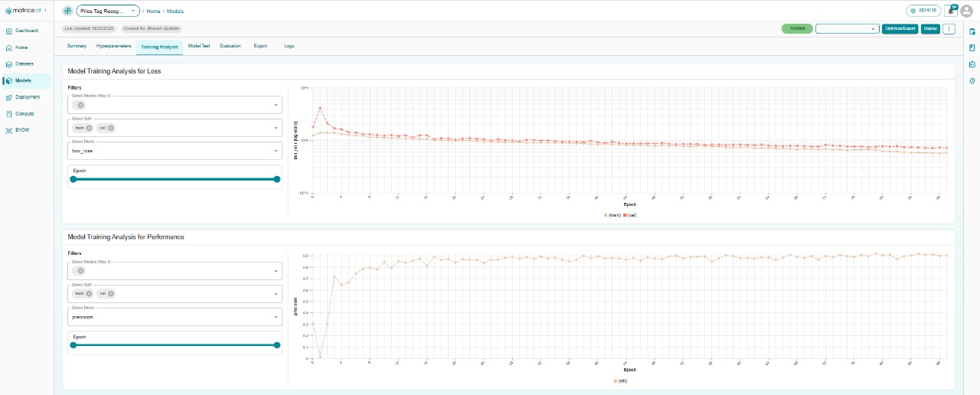This screenshot has width=980, height=395.
Task: Expand Select Split dropdown in Loss filters
Action: tap(276, 128)
